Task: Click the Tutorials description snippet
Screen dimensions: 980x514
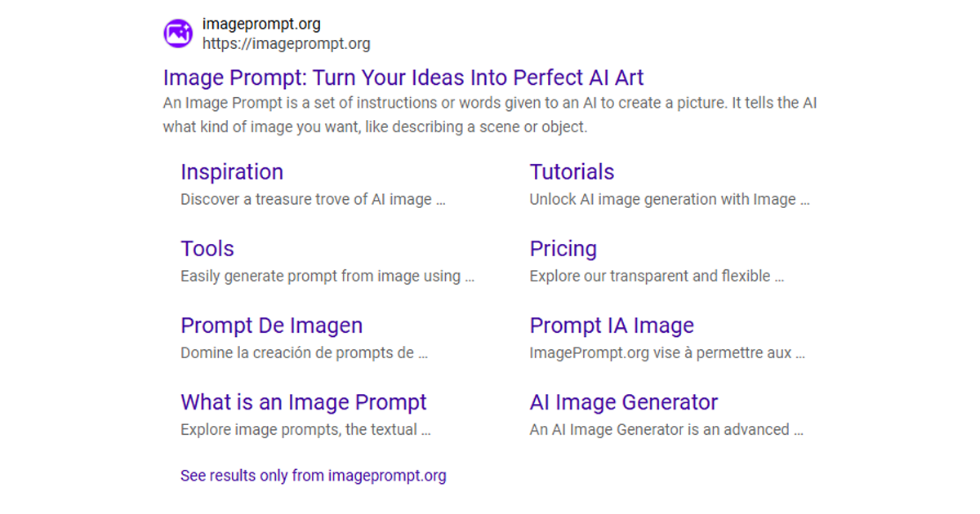Action: coord(670,199)
